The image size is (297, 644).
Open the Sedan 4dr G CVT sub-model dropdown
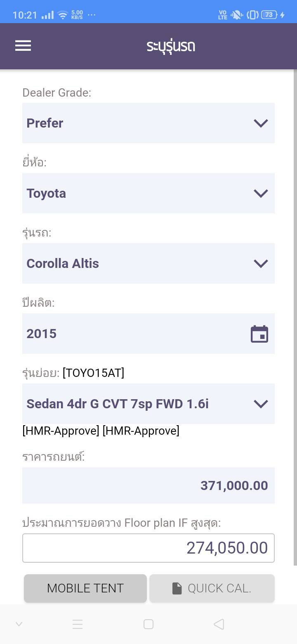click(148, 404)
